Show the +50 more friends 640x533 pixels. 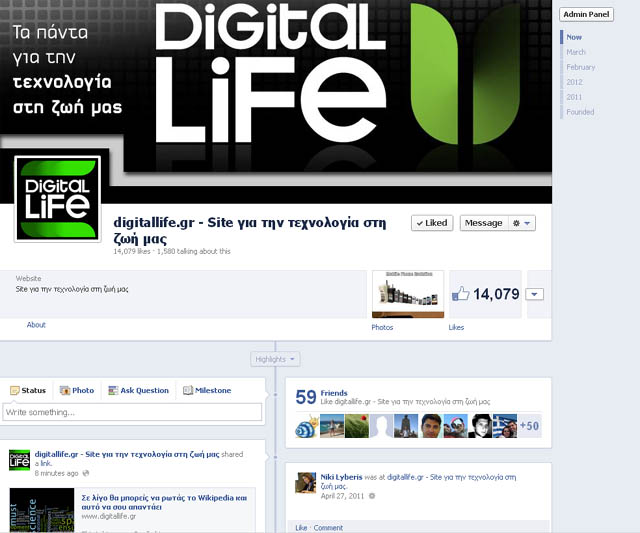529,426
